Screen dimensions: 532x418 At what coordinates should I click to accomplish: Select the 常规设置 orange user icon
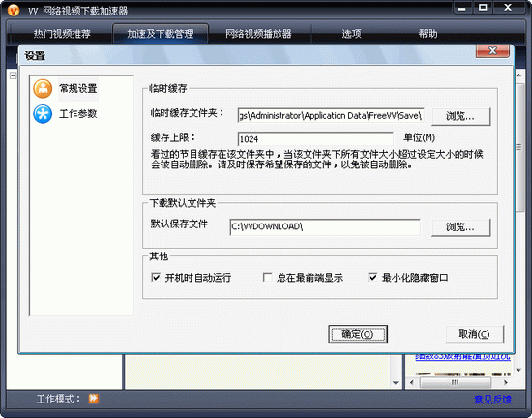43,89
